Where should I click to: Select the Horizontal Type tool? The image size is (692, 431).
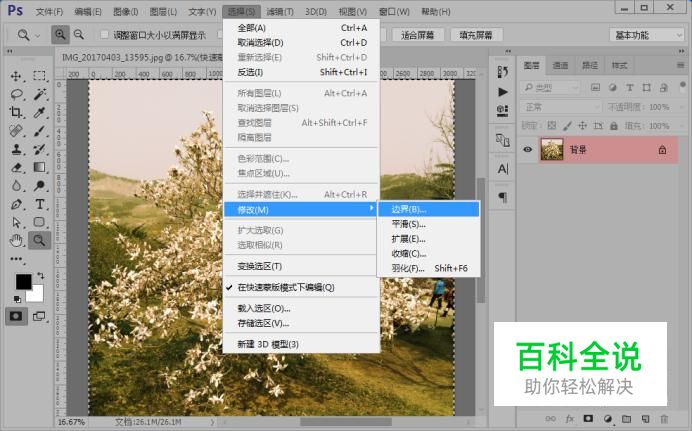pos(40,204)
